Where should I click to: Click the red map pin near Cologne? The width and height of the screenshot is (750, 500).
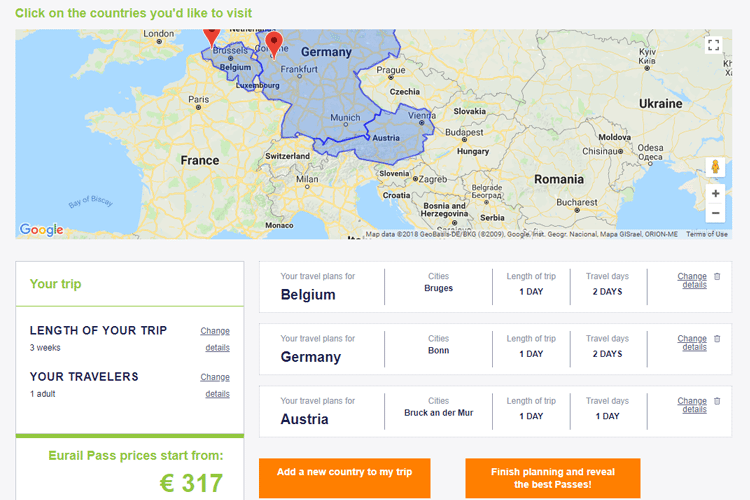(274, 45)
